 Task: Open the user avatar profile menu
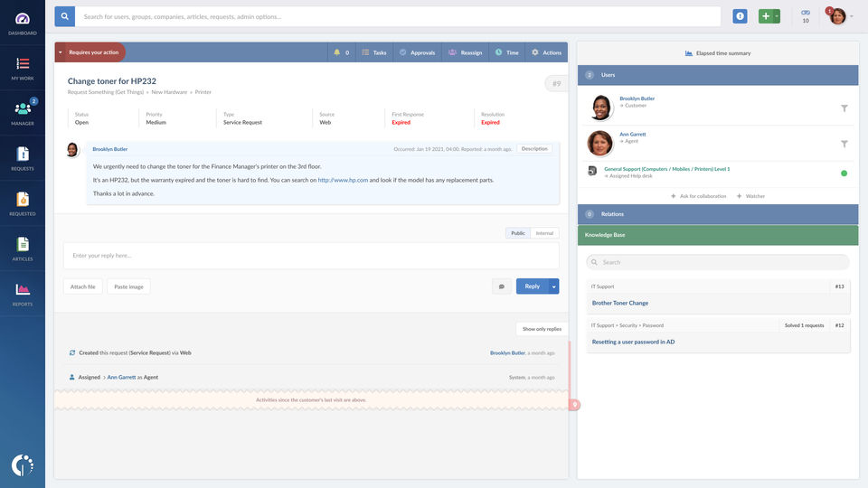coord(837,16)
